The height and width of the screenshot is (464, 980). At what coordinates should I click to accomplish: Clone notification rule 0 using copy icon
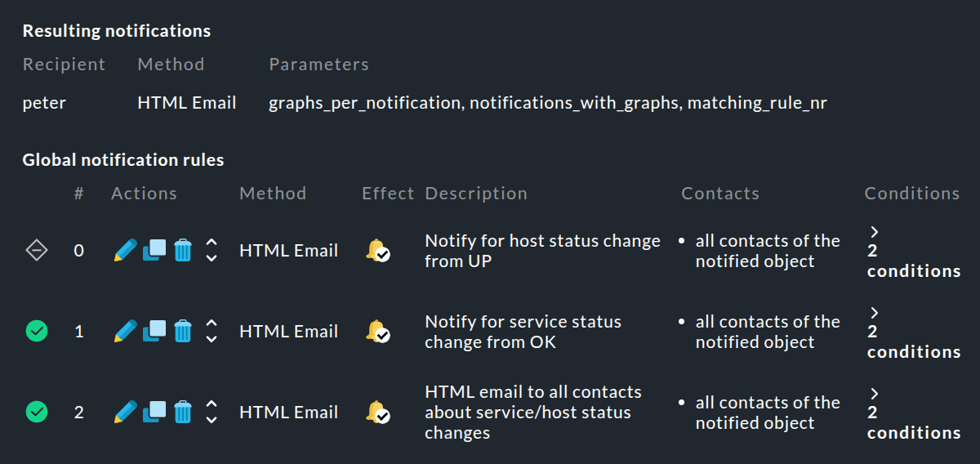pyautogui.click(x=154, y=250)
